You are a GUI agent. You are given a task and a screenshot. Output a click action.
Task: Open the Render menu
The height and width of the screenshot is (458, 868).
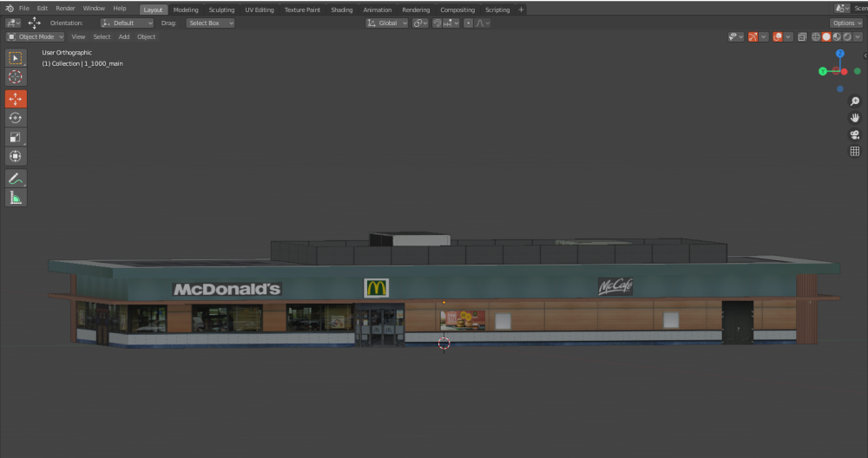tap(65, 9)
